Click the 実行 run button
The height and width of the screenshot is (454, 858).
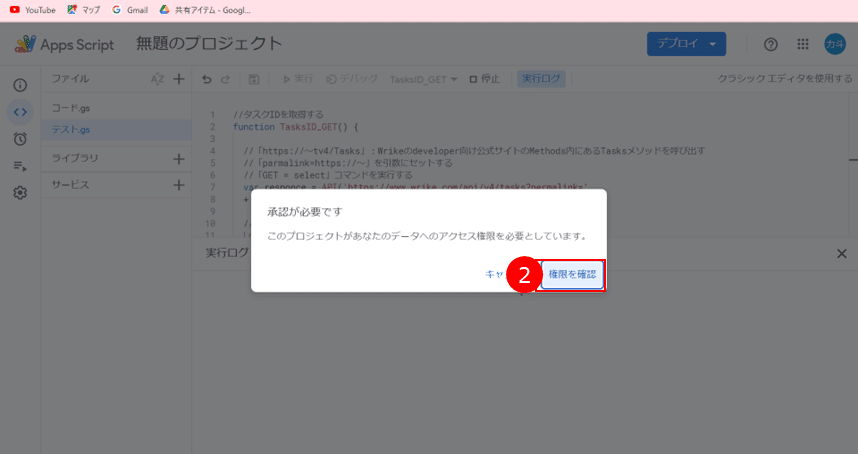[x=298, y=79]
